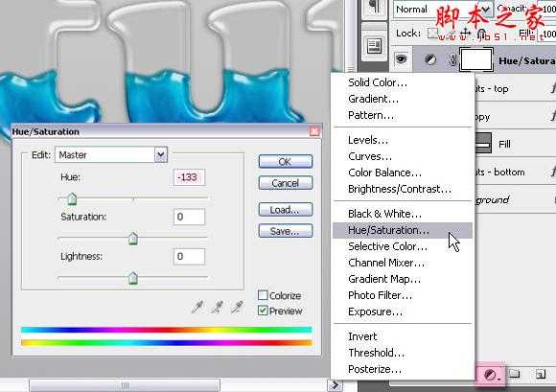Click the layer mask link chain icon

click(452, 59)
